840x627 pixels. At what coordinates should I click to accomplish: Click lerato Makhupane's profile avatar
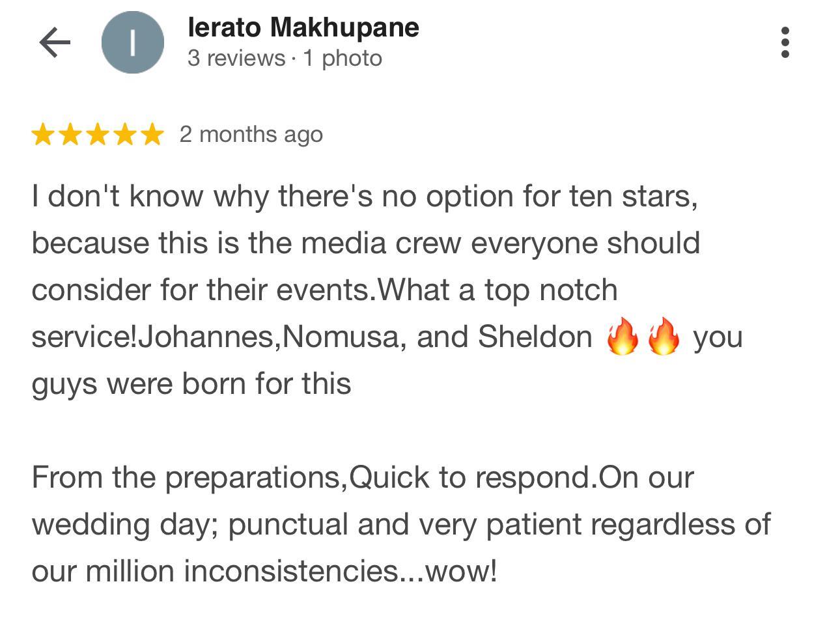(132, 42)
